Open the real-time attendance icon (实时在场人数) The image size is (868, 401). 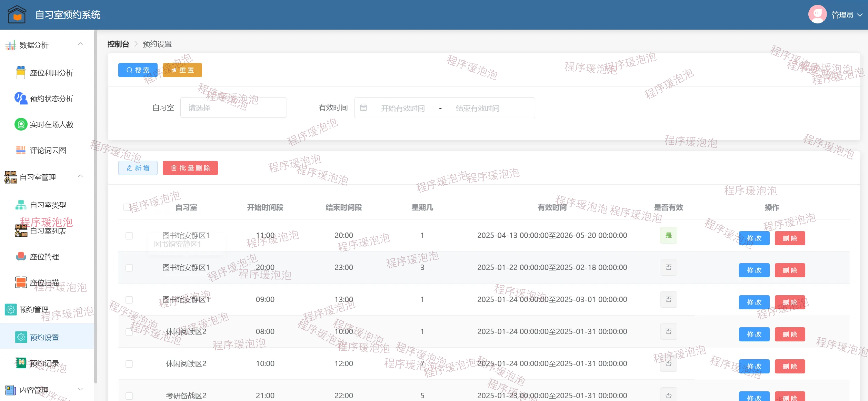coord(21,124)
